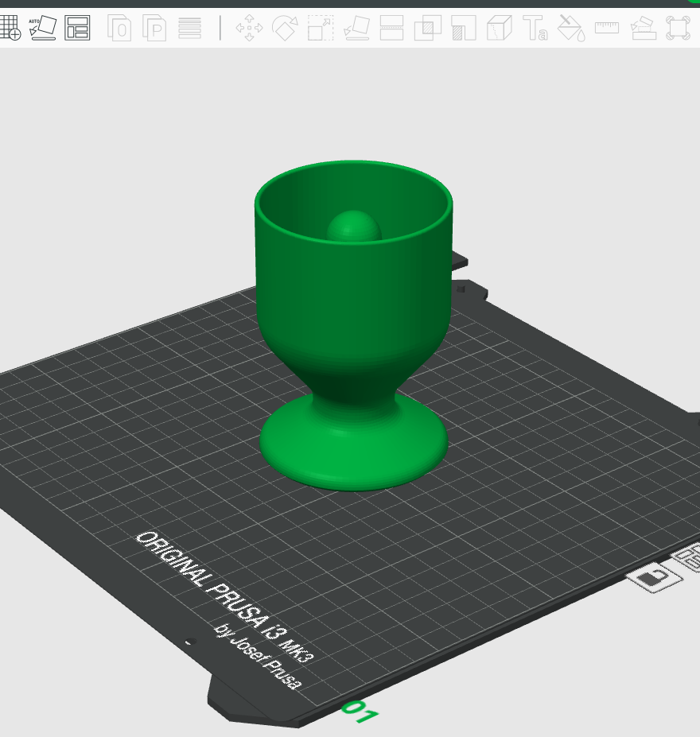Choose the Lay on face tool
The width and height of the screenshot is (700, 737).
coord(356,28)
